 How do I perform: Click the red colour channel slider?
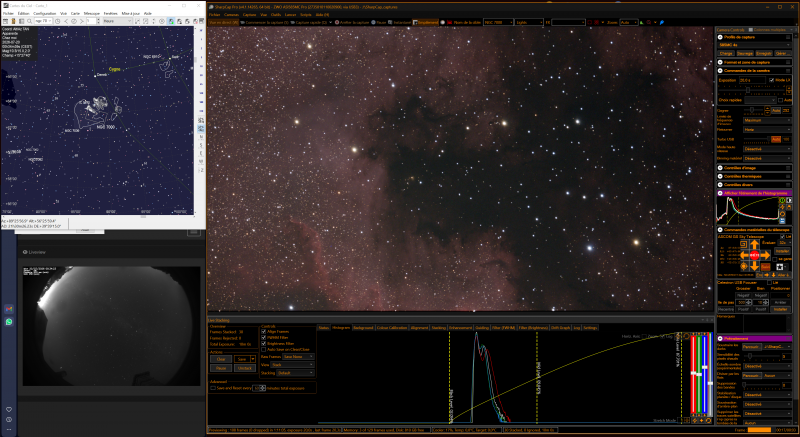click(693, 374)
